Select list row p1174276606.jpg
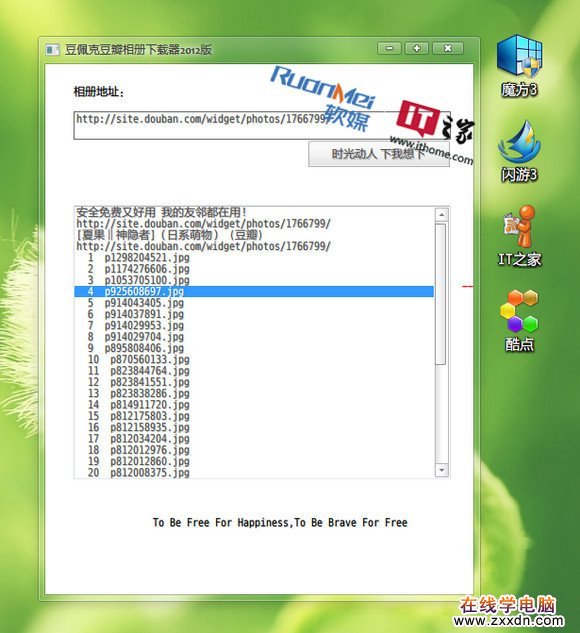The width and height of the screenshot is (580, 633). tap(254, 269)
